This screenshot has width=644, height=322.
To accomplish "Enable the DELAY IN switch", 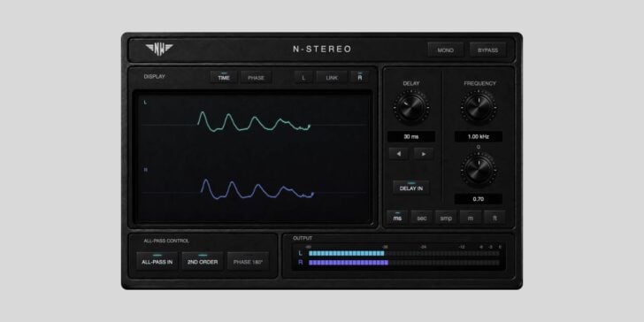I will point(411,188).
